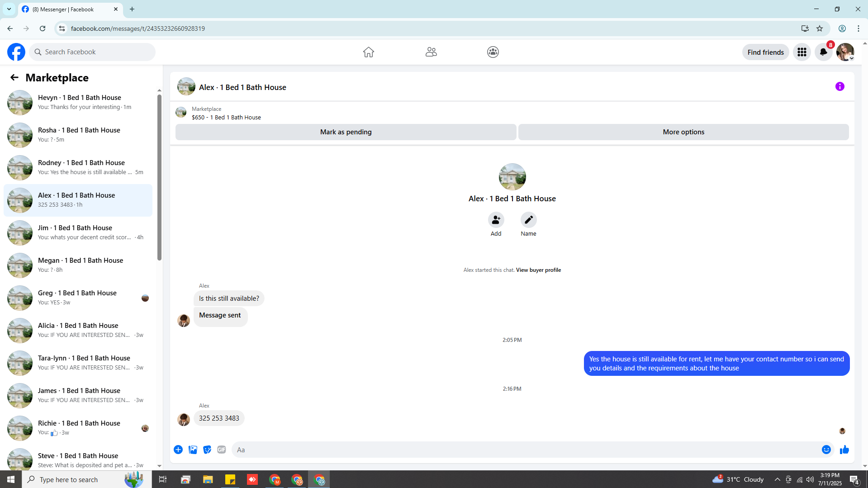Open the Chrome tab search dropdown
This screenshot has width=868, height=488.
[x=9, y=9]
